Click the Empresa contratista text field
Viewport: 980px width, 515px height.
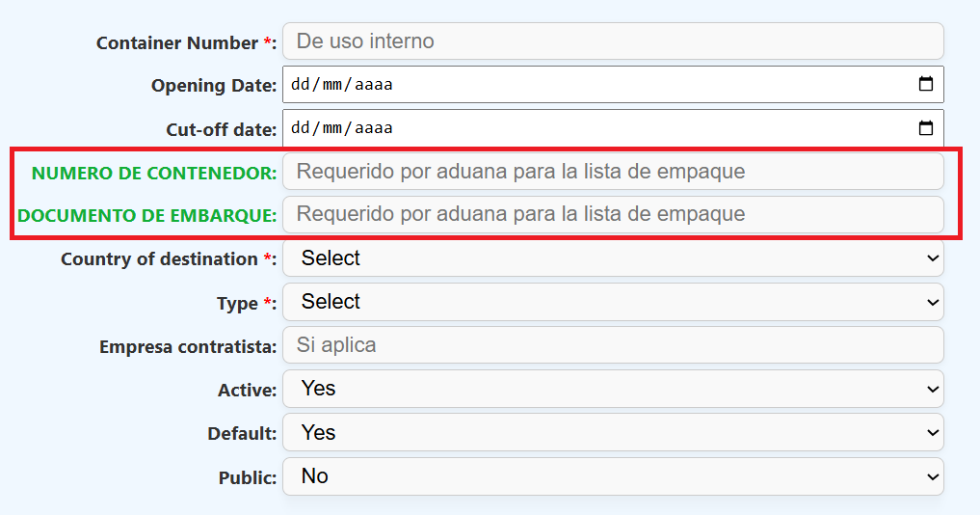612,345
